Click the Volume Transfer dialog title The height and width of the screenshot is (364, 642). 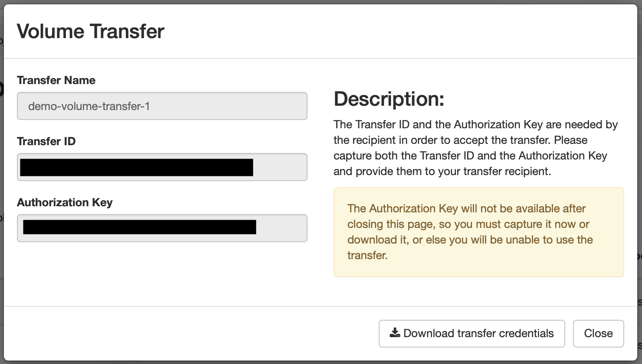point(90,31)
